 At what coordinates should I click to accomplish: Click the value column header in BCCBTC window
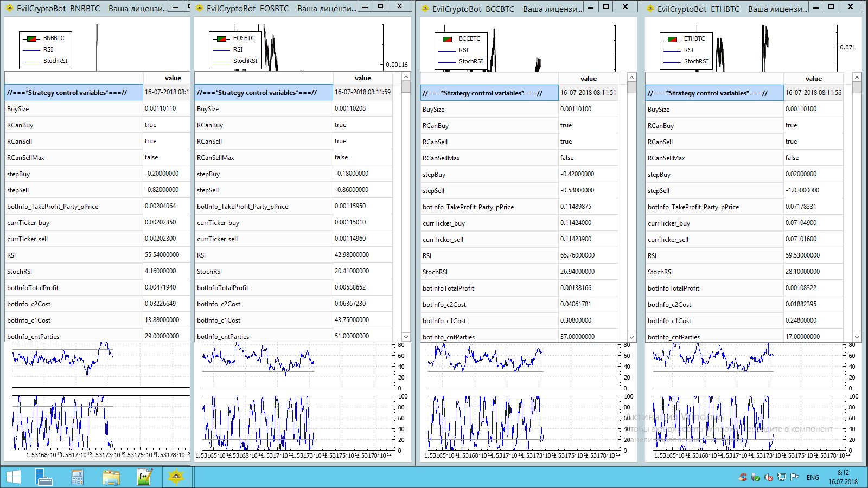(588, 79)
